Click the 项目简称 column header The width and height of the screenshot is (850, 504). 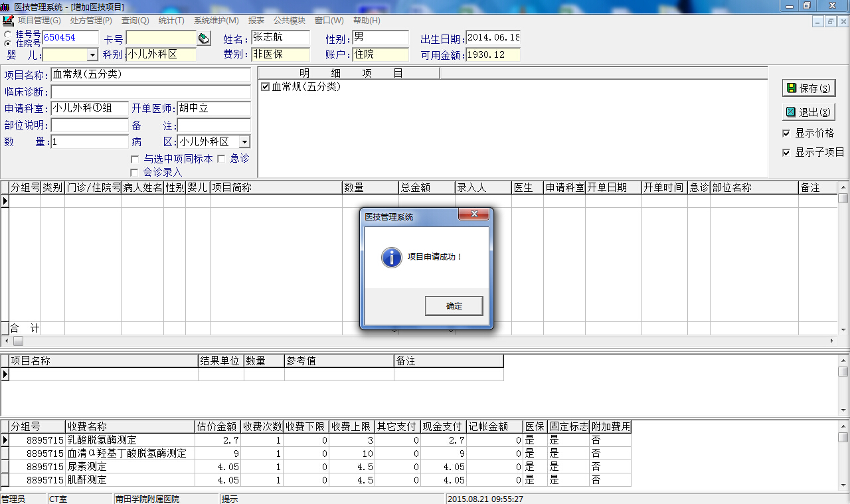click(276, 188)
